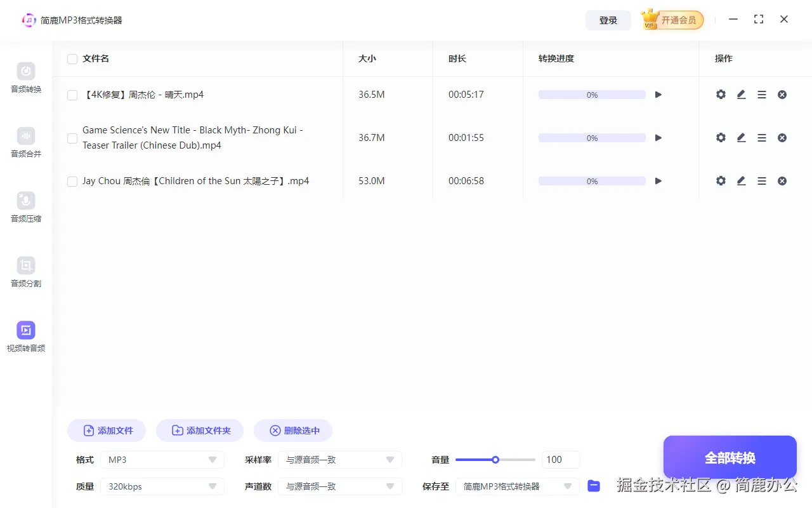Remove 'Children of the Sun' file via delete icon
This screenshot has width=812, height=508.
[782, 180]
